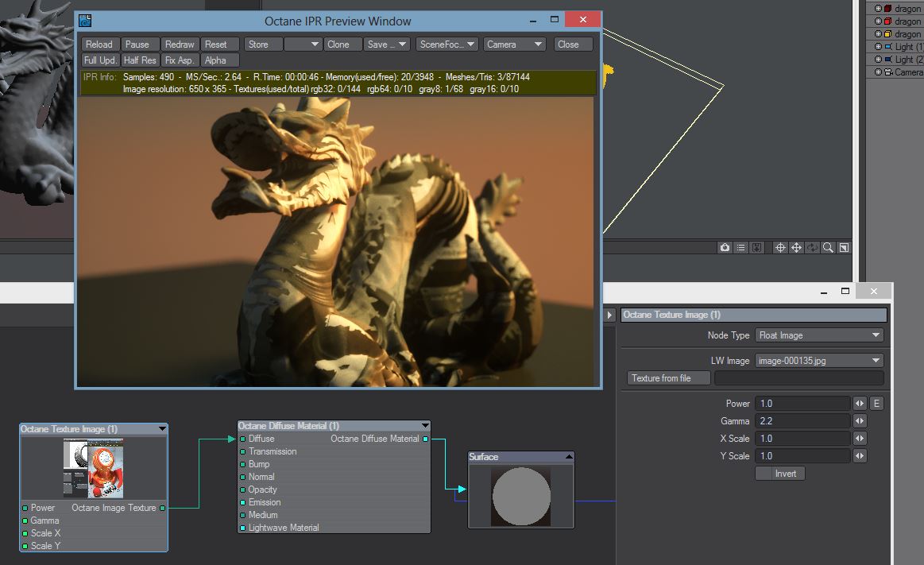
Task: Expand the Light (1) plus button
Action: (x=878, y=47)
